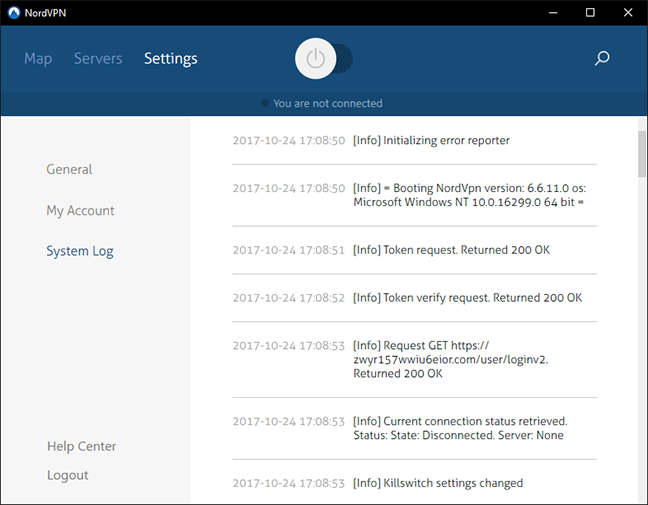The width and height of the screenshot is (648, 505).
Task: Close the NordVPN window
Action: [x=628, y=13]
